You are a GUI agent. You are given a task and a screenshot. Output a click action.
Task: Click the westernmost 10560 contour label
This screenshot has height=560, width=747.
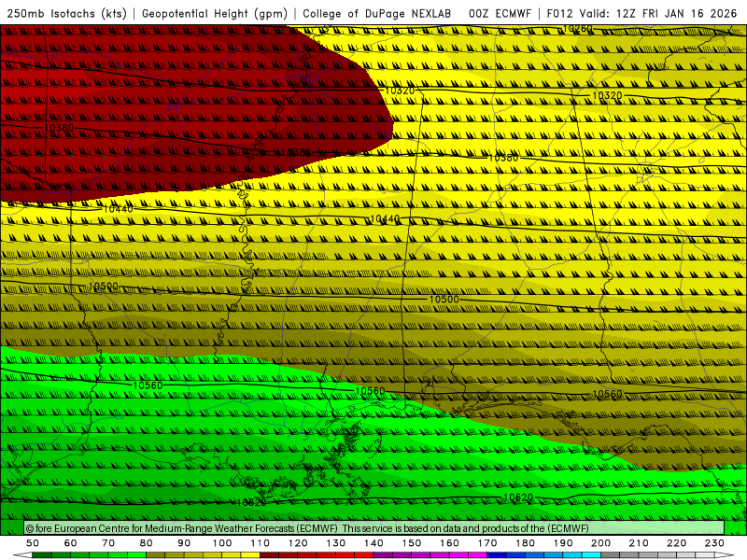click(148, 385)
